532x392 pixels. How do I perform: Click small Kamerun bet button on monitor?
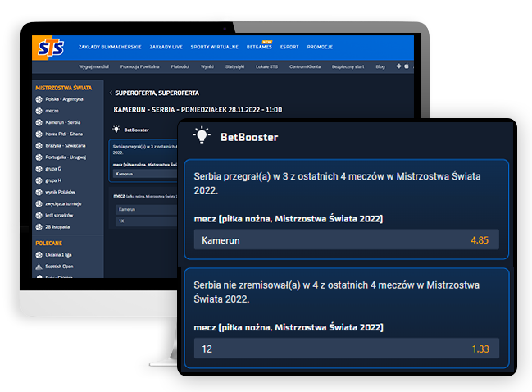(x=146, y=174)
